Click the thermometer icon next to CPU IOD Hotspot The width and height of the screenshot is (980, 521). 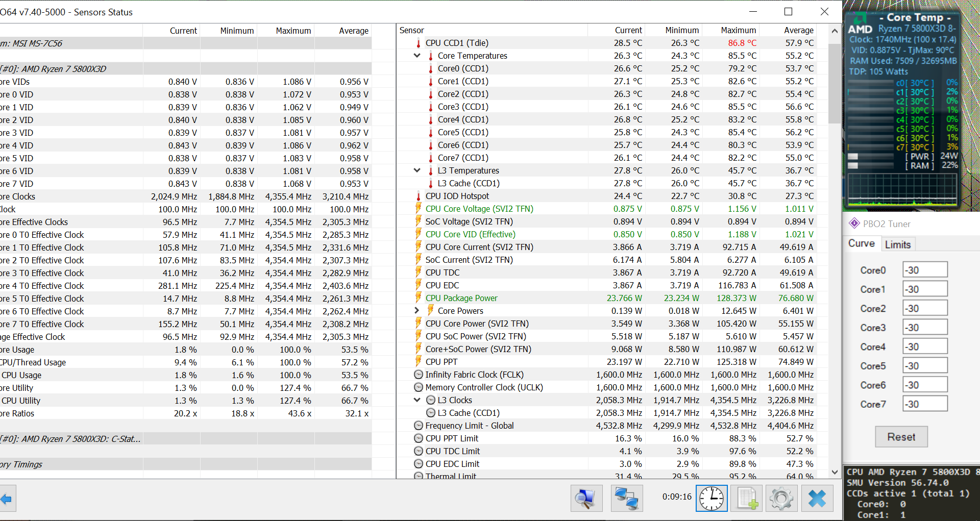click(419, 196)
